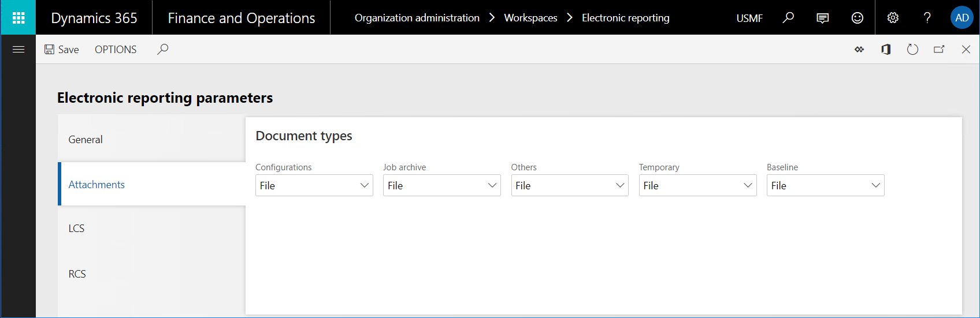Click the Job archive field label
980x318 pixels.
click(404, 167)
